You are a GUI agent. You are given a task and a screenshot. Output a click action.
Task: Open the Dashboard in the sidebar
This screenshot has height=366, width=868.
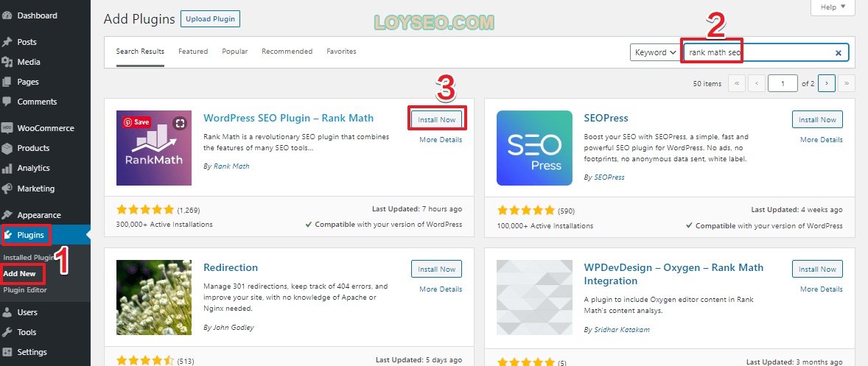(37, 15)
